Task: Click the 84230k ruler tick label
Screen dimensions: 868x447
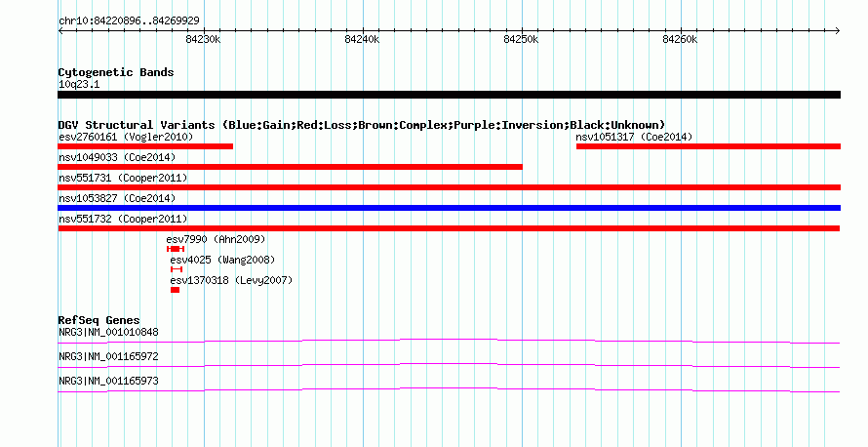Action: click(203, 39)
